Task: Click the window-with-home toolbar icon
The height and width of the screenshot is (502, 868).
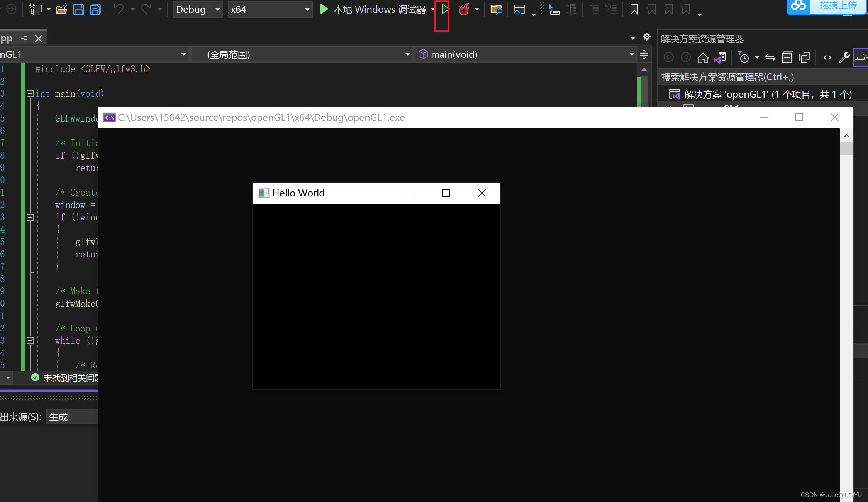Action: tap(519, 9)
